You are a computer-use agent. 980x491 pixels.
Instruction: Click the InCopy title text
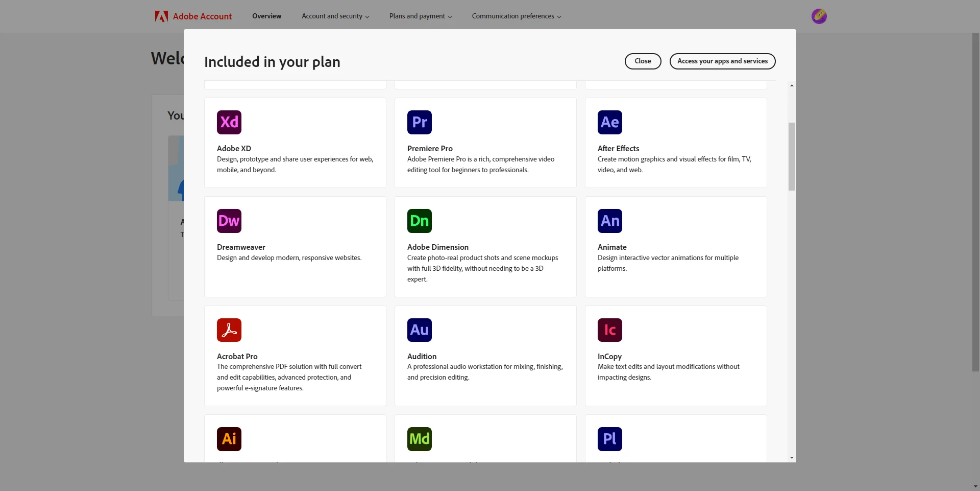[609, 357]
